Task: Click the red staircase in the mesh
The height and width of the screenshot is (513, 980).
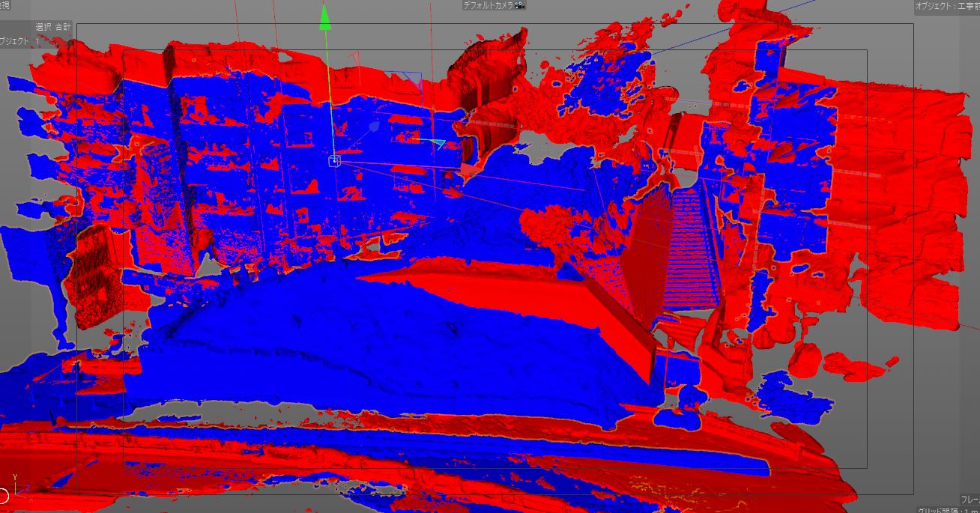Action: tap(692, 247)
